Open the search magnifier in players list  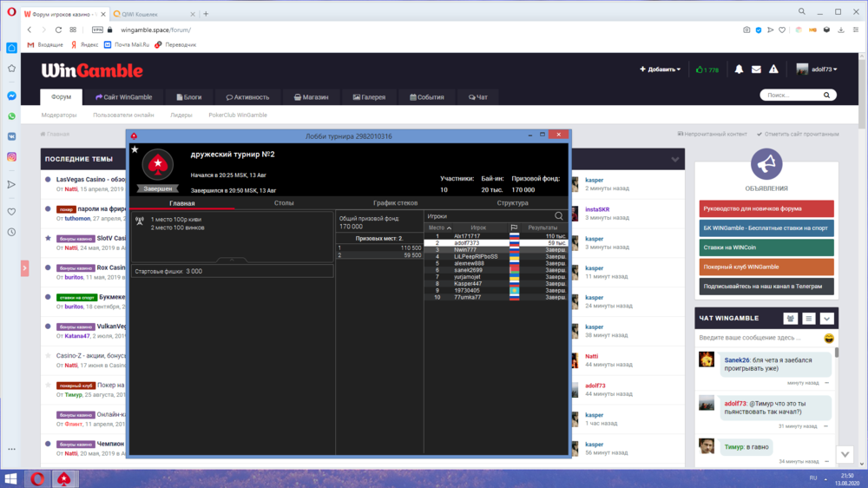[x=559, y=216]
